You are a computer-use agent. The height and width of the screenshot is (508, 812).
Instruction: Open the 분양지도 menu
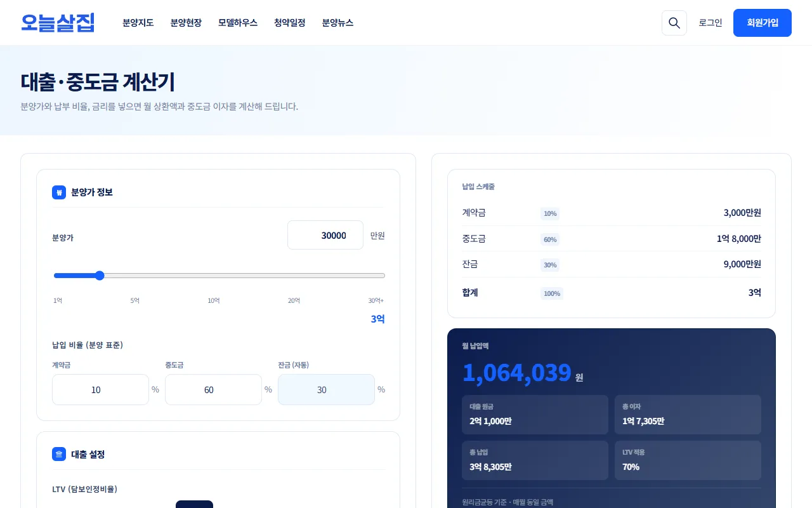point(138,23)
